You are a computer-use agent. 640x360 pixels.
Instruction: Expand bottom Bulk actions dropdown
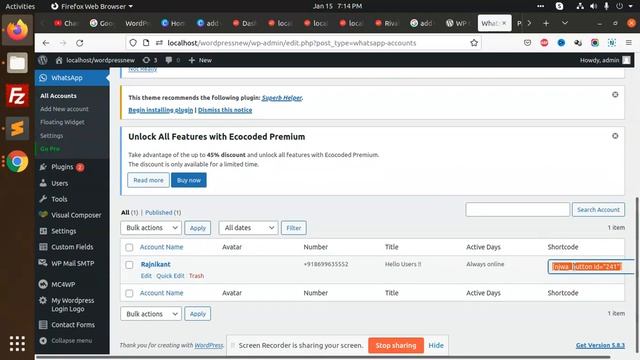(151, 314)
